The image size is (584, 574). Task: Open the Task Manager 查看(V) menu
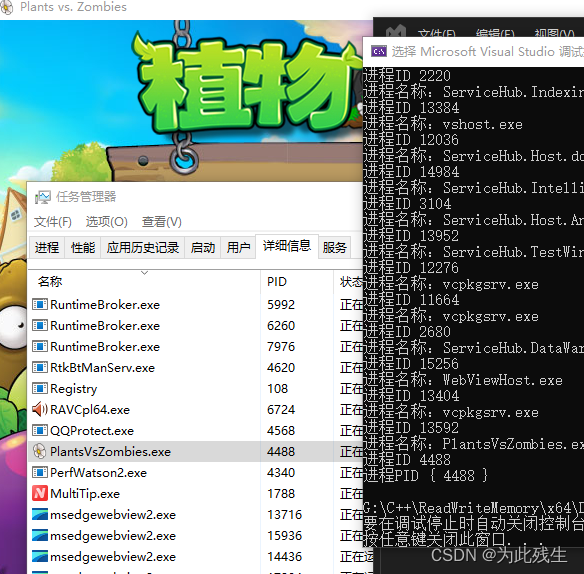[x=161, y=222]
